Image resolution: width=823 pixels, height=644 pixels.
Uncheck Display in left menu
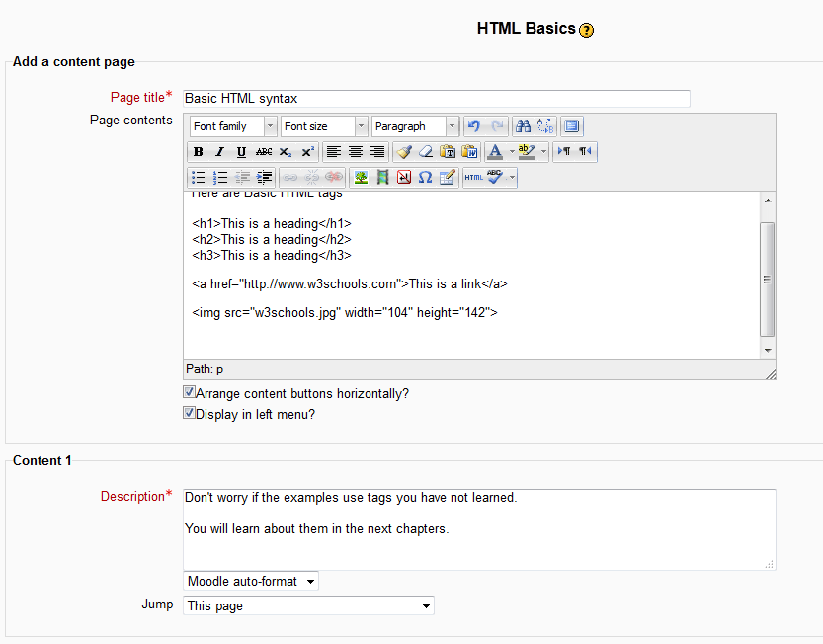point(190,413)
